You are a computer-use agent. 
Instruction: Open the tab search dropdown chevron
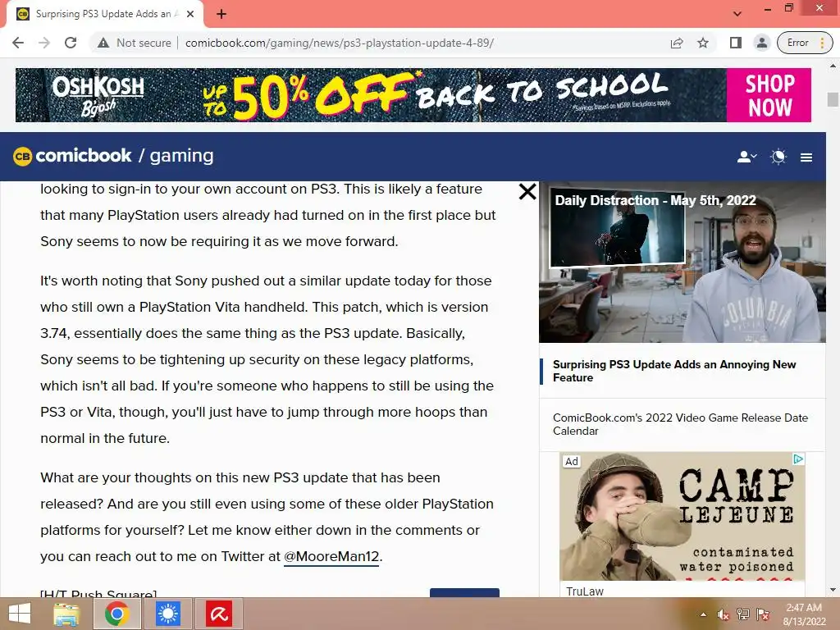coord(737,14)
